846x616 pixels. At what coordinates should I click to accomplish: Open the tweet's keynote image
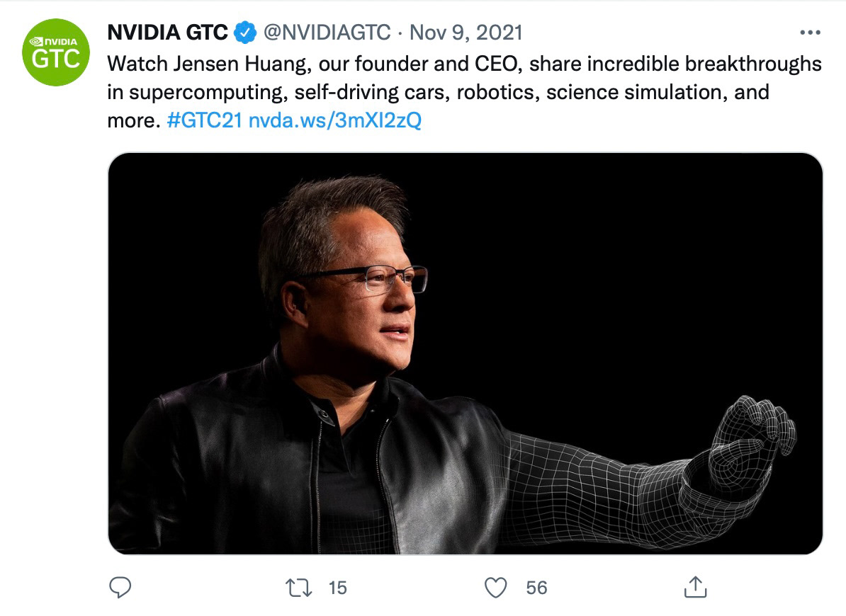[x=465, y=353]
